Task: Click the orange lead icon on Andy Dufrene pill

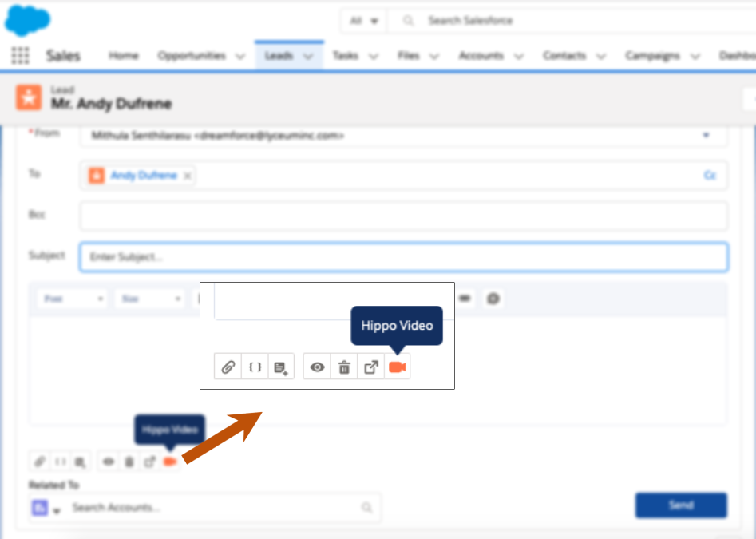Action: tap(97, 175)
